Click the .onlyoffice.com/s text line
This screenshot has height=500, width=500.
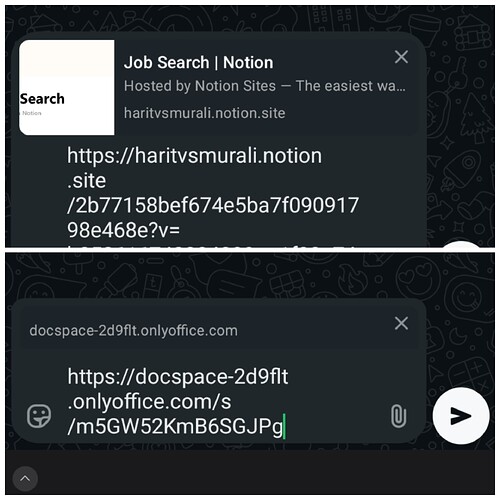tap(149, 401)
